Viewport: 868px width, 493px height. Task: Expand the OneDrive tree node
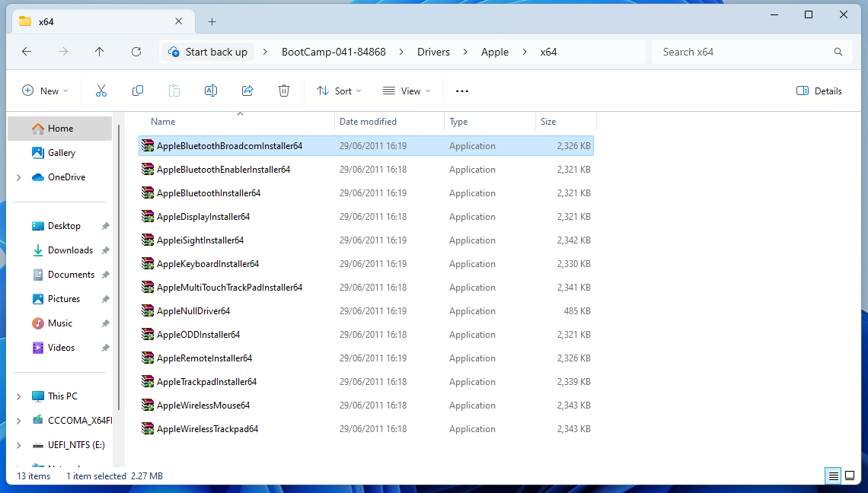[19, 177]
